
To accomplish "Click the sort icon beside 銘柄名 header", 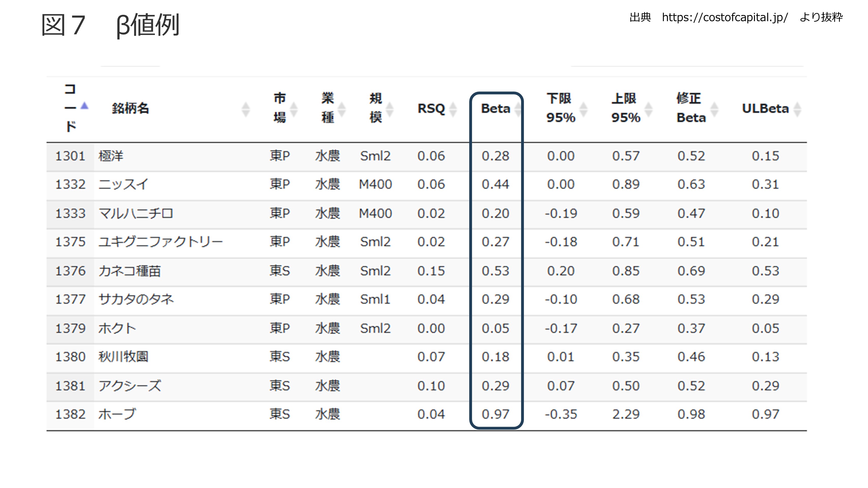I will [246, 110].
